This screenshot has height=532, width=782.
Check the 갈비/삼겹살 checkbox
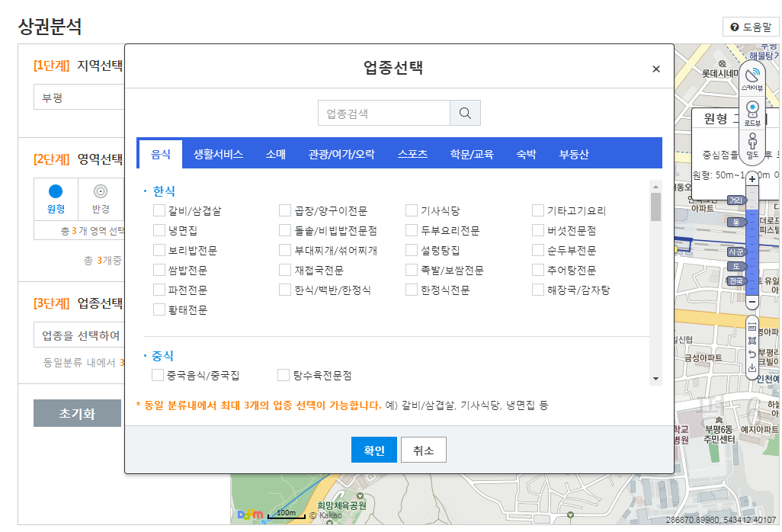pyautogui.click(x=159, y=210)
